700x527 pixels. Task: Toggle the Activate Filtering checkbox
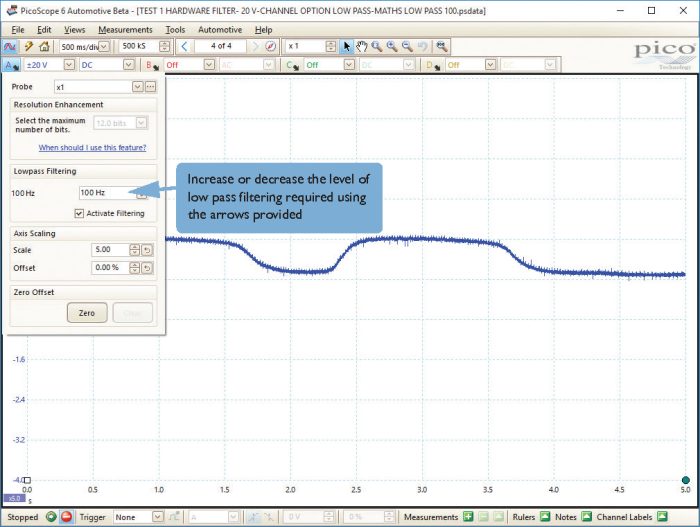tap(79, 213)
